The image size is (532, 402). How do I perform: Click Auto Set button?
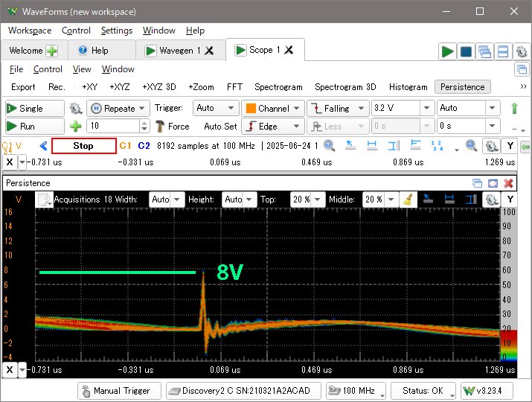click(220, 127)
